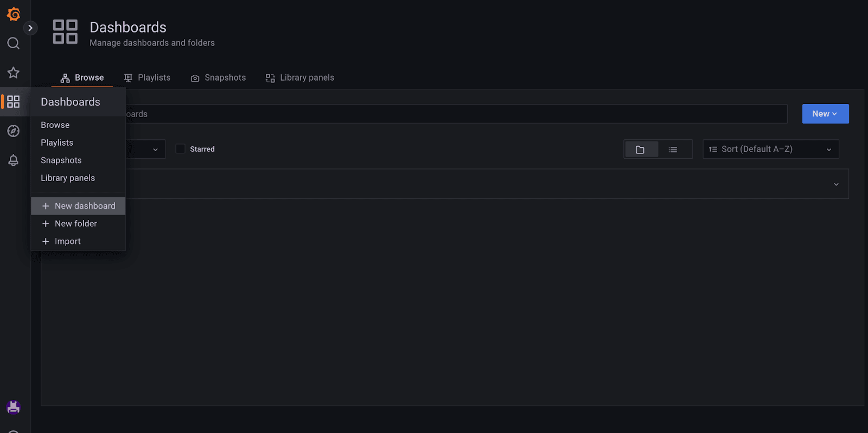Click the Grafana logo icon
This screenshot has width=868, height=433.
click(x=14, y=14)
